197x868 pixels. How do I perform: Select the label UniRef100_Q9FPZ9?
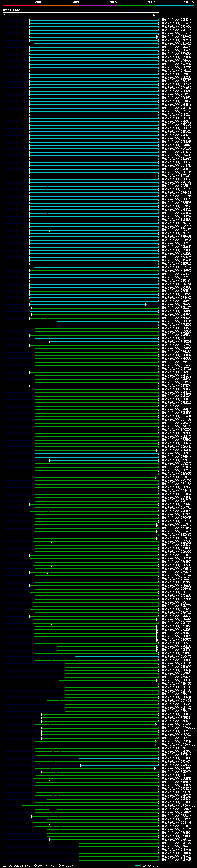176,328
